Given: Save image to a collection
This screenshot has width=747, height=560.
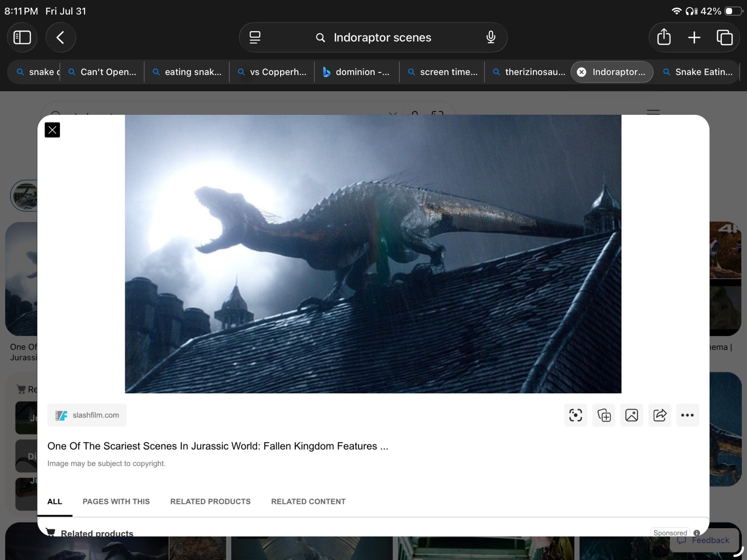Looking at the screenshot, I should click(604, 415).
